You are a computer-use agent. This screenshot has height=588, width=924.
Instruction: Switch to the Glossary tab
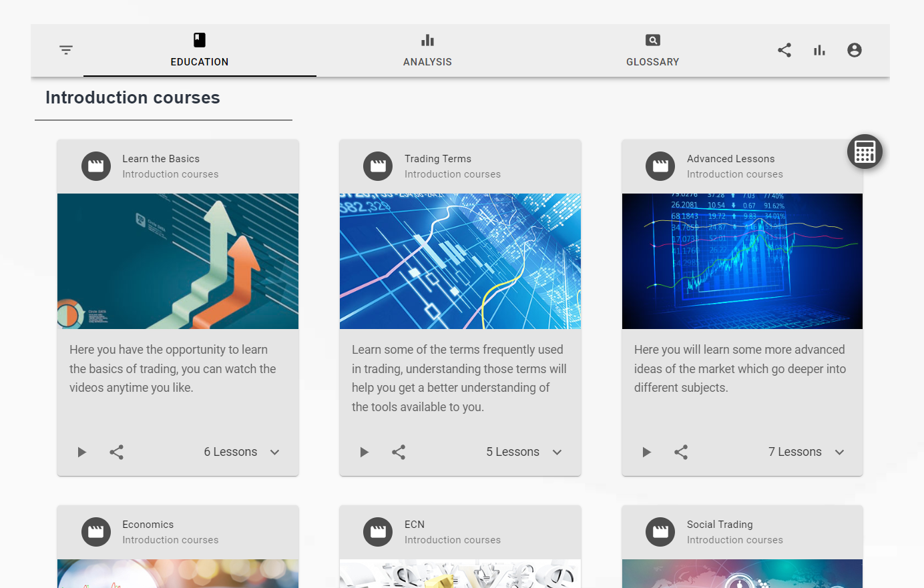(x=652, y=51)
